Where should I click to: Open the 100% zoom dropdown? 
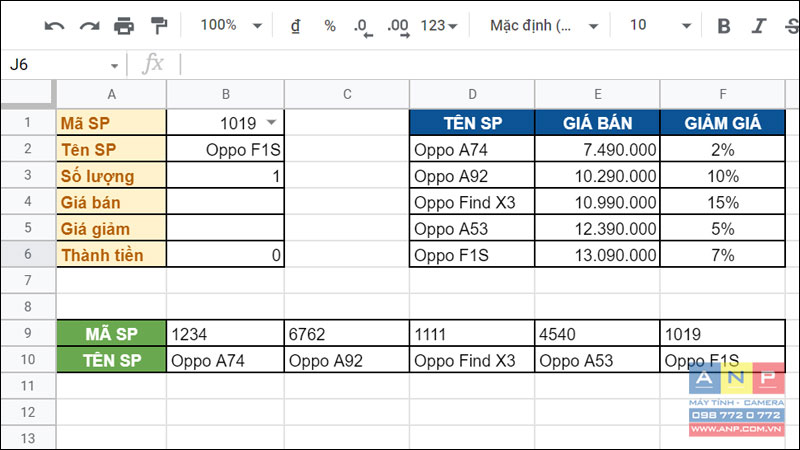231,26
